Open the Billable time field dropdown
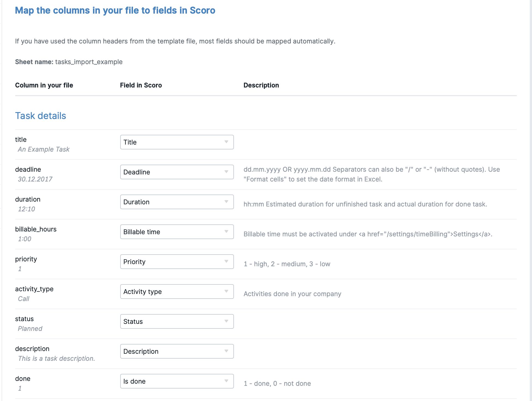The width and height of the screenshot is (532, 401). click(177, 232)
